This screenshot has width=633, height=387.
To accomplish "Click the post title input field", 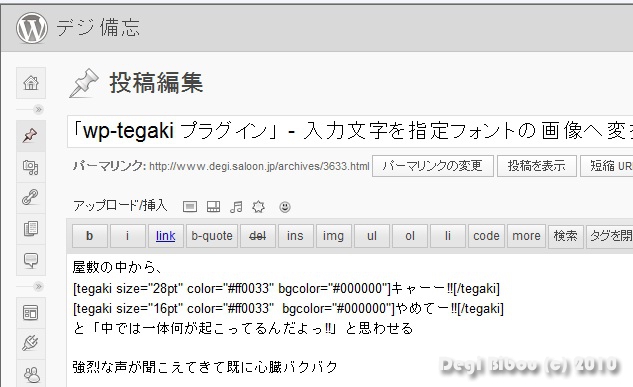I will pyautogui.click(x=350, y=131).
